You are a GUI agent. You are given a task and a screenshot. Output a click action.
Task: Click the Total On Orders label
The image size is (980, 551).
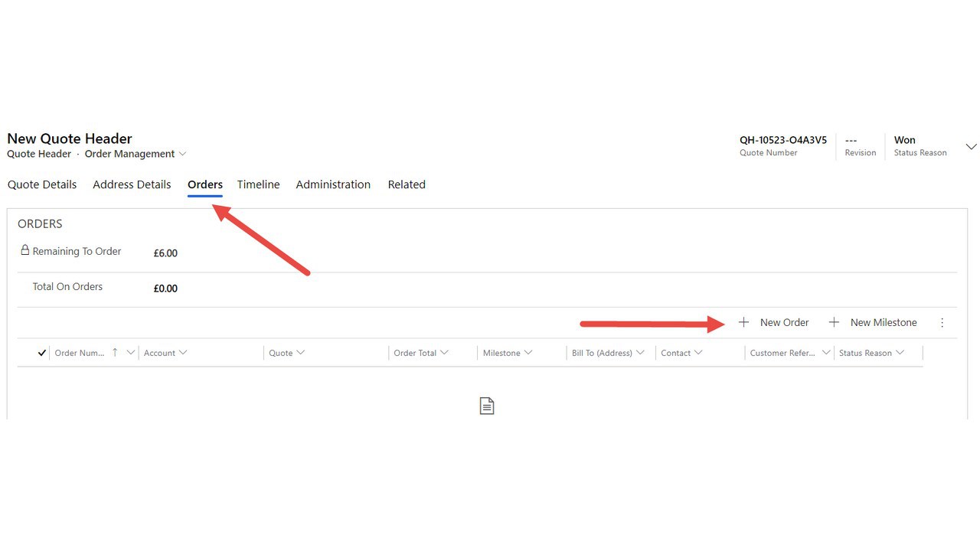click(67, 286)
